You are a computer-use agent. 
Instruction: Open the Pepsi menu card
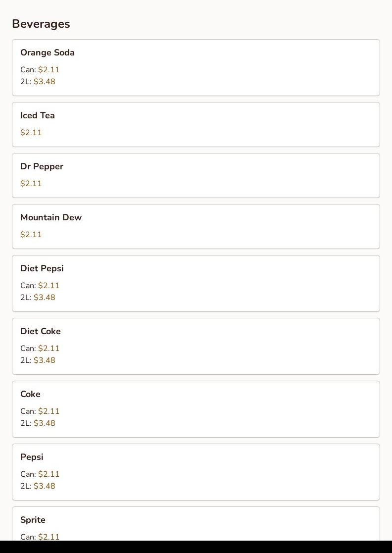[x=196, y=472]
